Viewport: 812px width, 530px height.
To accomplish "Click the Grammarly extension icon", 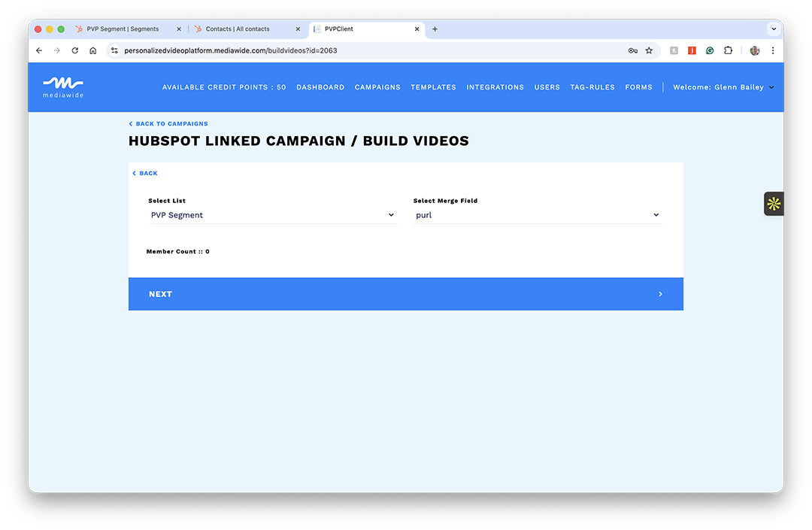I will coord(710,50).
